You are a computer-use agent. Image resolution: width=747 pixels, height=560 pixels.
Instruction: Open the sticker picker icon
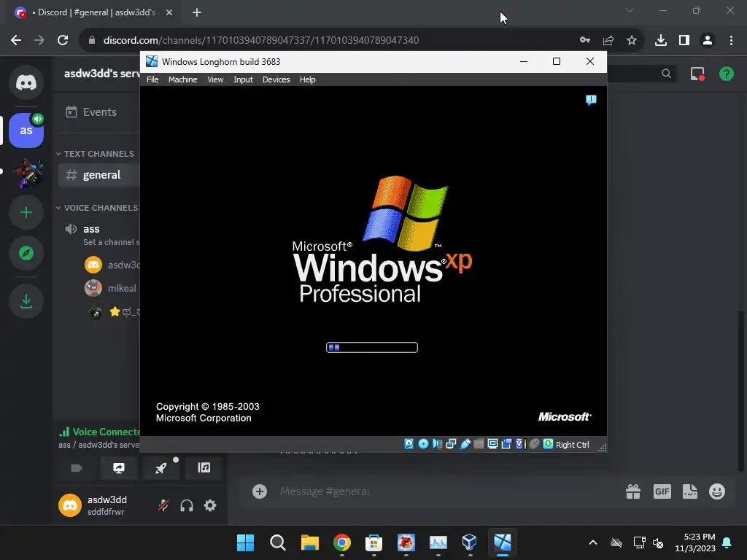(690, 491)
